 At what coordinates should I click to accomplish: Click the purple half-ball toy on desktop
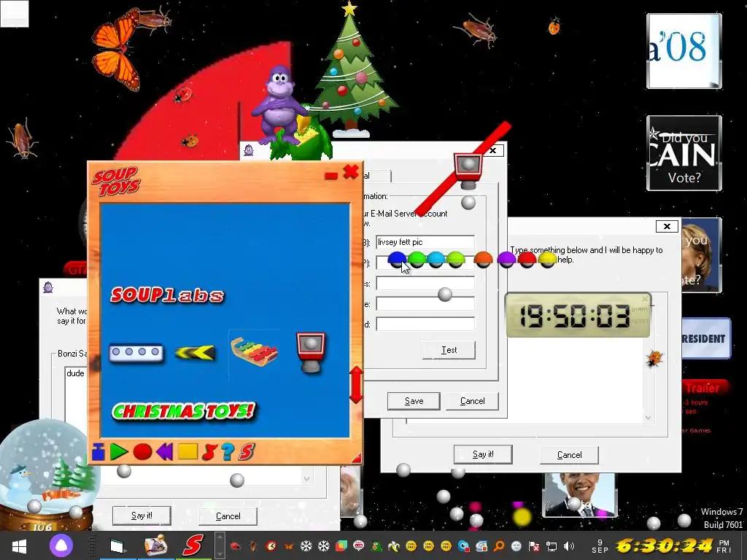coord(506,260)
